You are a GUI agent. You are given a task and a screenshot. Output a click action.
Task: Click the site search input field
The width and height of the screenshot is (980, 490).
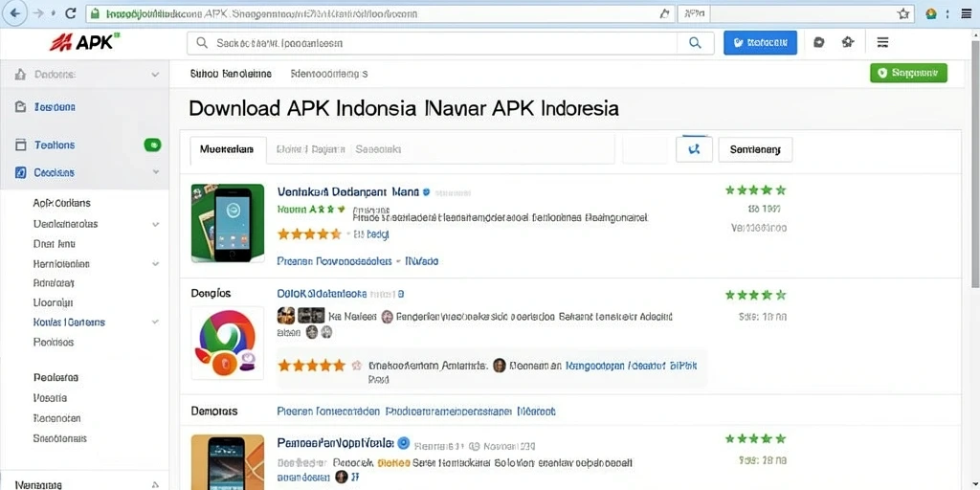432,42
